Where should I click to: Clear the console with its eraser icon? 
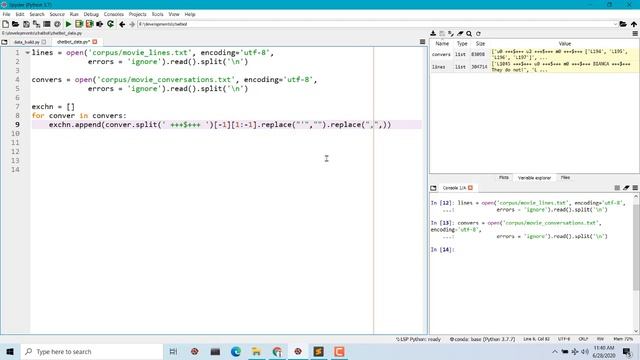(626, 188)
